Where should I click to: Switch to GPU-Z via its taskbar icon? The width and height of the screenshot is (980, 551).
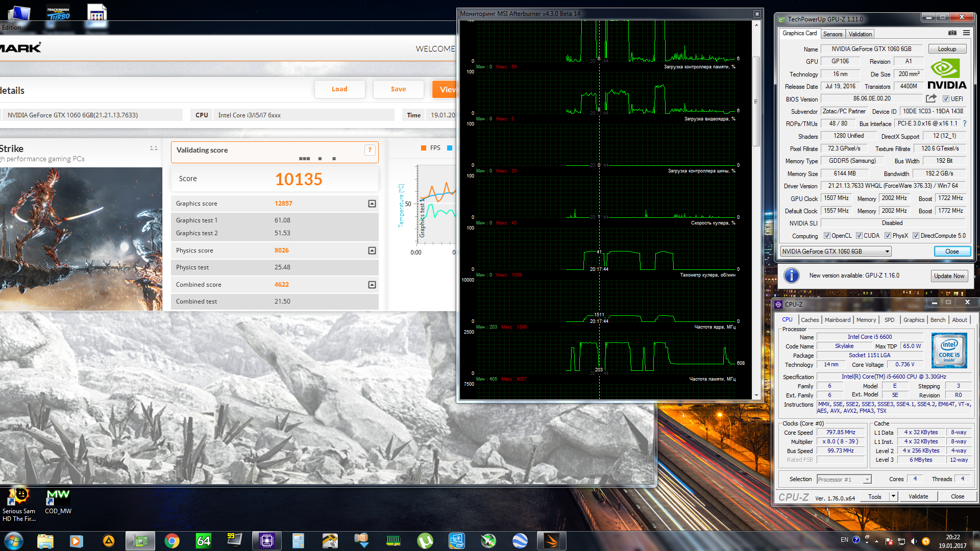pyautogui.click(x=140, y=541)
